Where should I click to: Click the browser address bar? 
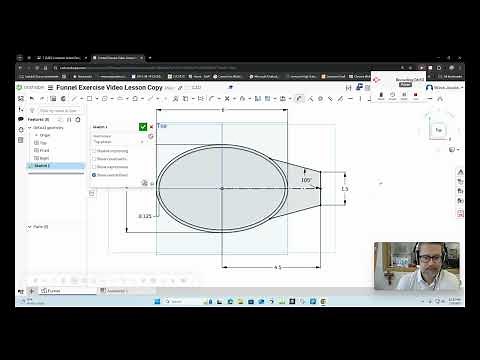(x=227, y=68)
